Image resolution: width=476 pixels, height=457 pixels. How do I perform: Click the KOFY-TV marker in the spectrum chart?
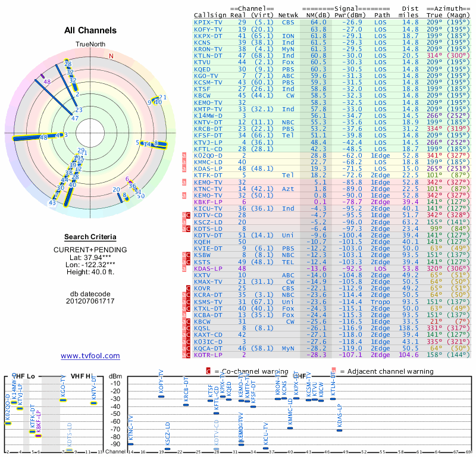click(x=161, y=396)
